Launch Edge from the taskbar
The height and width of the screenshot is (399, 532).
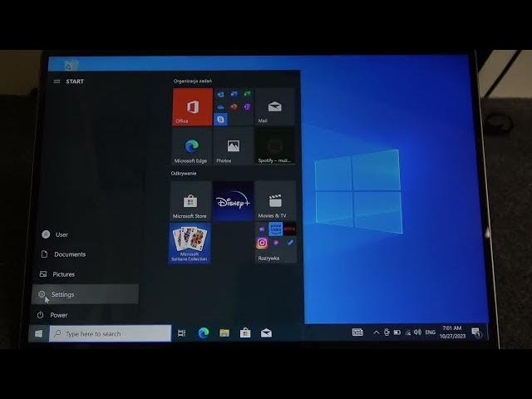click(203, 333)
